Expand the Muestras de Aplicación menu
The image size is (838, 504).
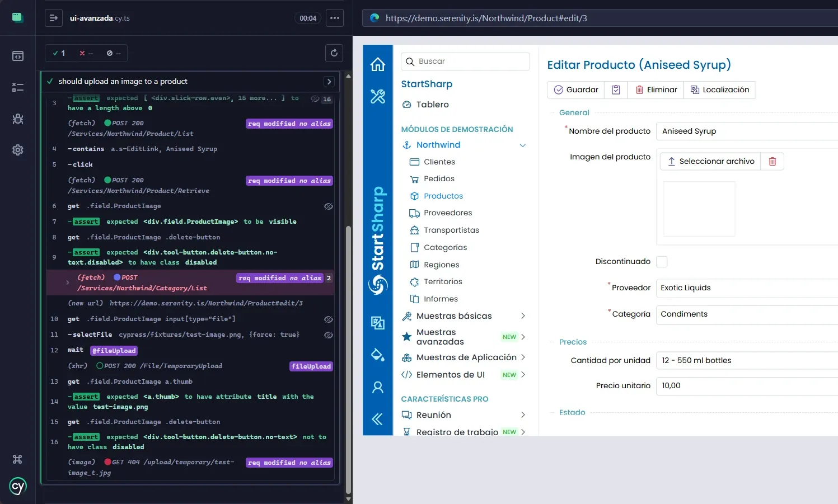point(523,357)
